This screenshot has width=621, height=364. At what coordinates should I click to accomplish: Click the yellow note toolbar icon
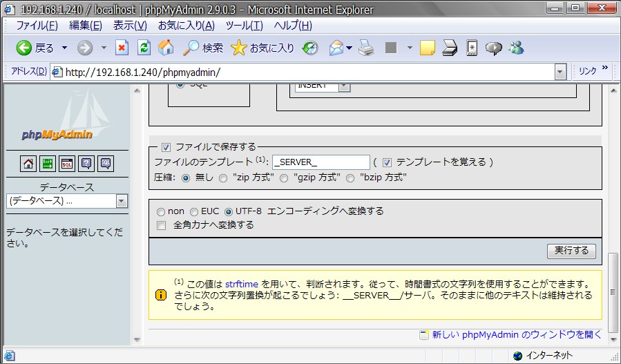[428, 48]
